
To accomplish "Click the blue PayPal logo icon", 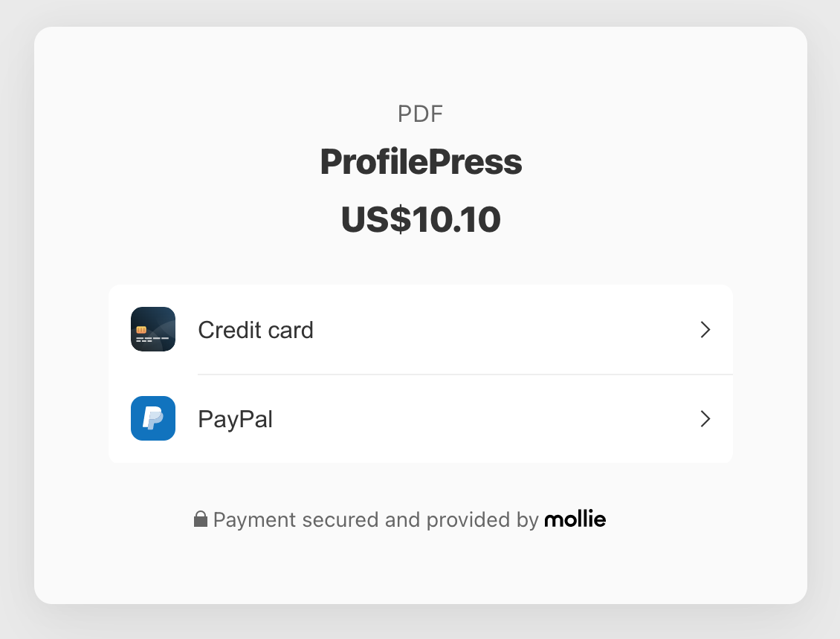I will [x=152, y=418].
